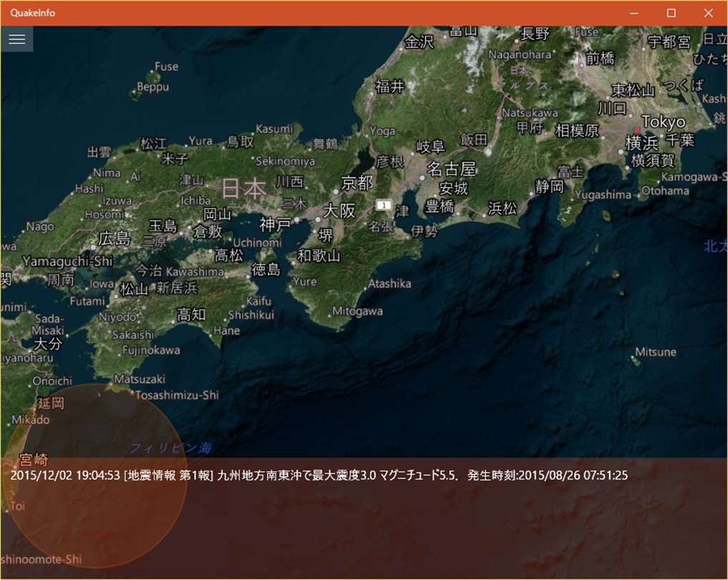Image resolution: width=728 pixels, height=580 pixels.
Task: Click the 延岡 city label
Action: tap(51, 403)
